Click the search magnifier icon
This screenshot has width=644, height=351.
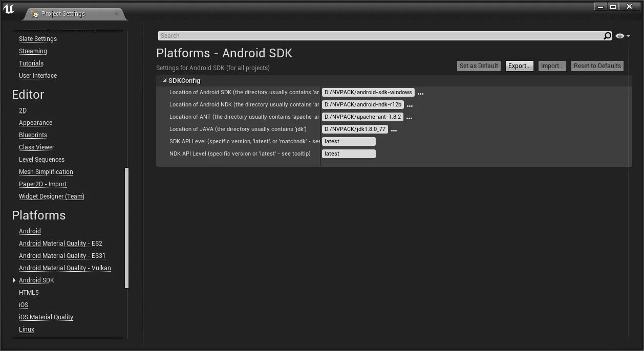pyautogui.click(x=607, y=36)
